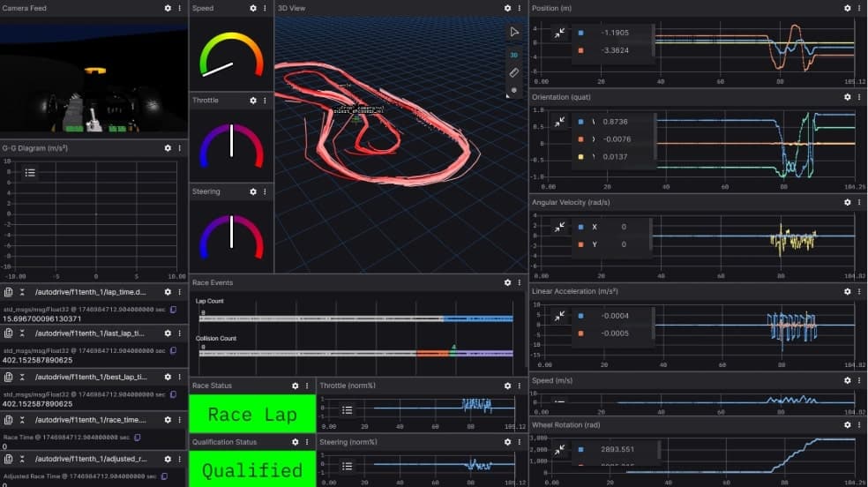Click the blue series swatch in Position legend
Screen dimensions: 868x487
(x=580, y=32)
